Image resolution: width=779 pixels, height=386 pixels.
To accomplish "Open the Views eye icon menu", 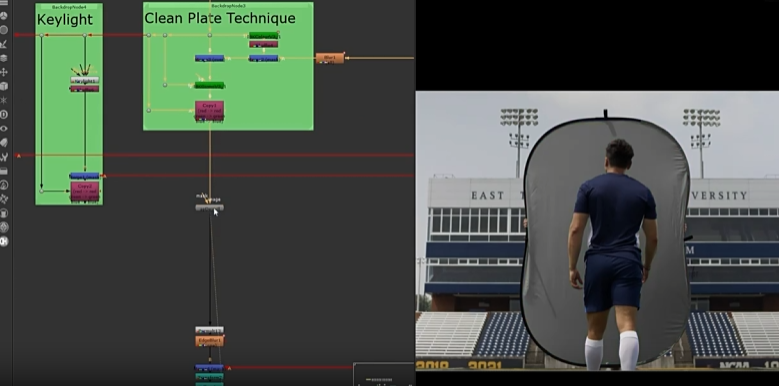I will (3, 128).
